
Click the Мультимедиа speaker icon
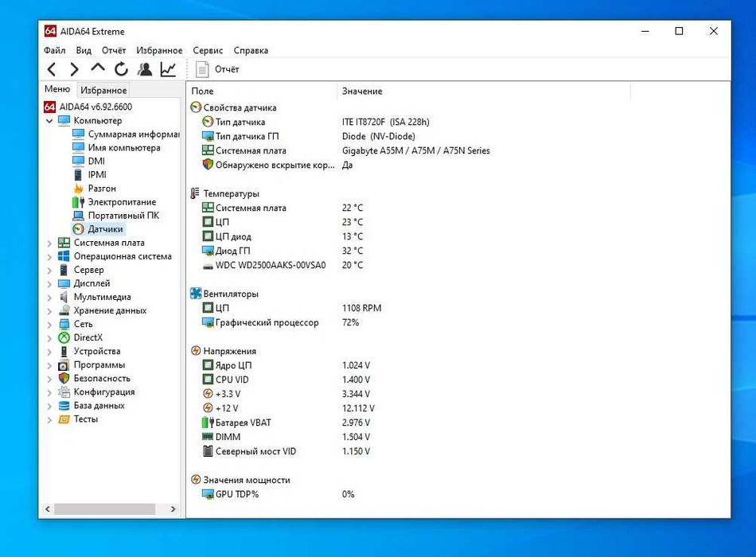(x=64, y=297)
